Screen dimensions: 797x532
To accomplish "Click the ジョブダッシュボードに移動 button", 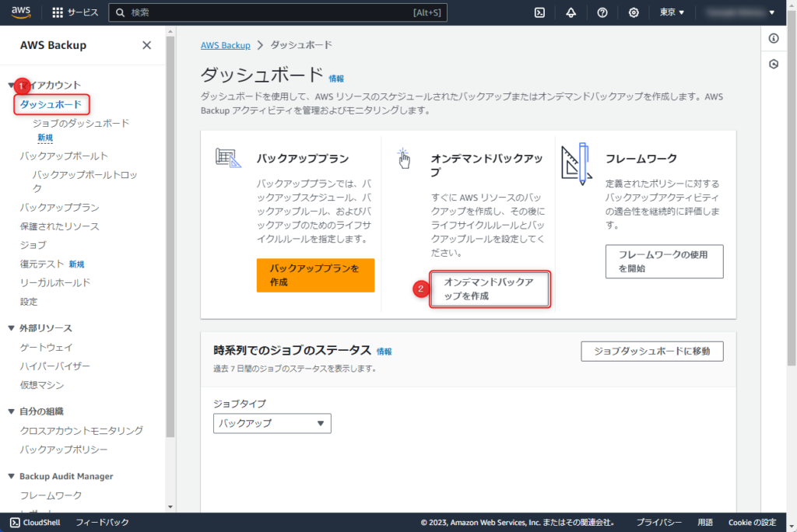I will point(652,351).
